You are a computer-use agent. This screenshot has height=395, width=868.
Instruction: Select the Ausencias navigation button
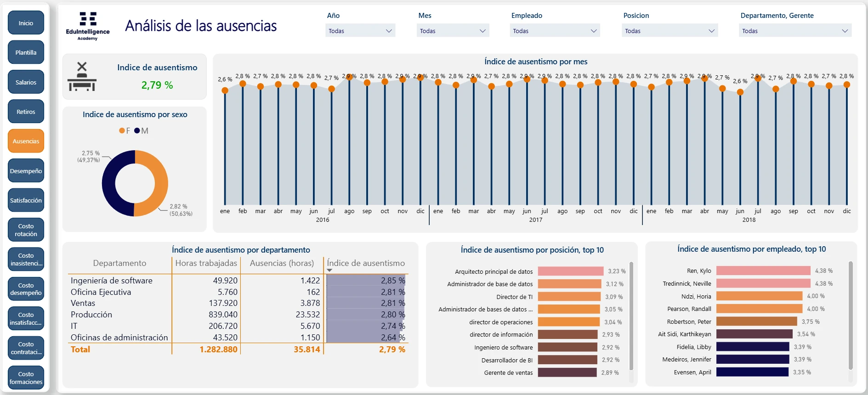[26, 141]
